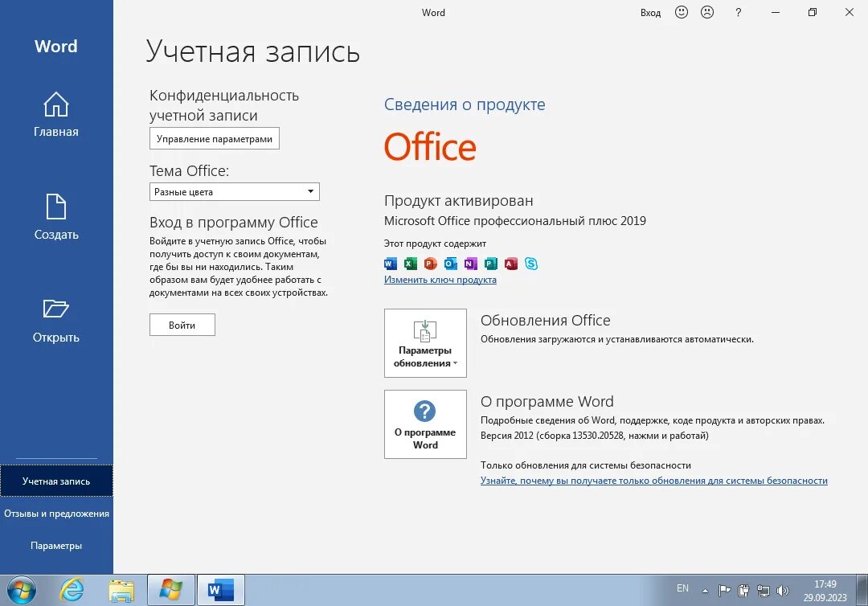Open the Windows Start menu
The height and width of the screenshot is (606, 868).
[22, 590]
